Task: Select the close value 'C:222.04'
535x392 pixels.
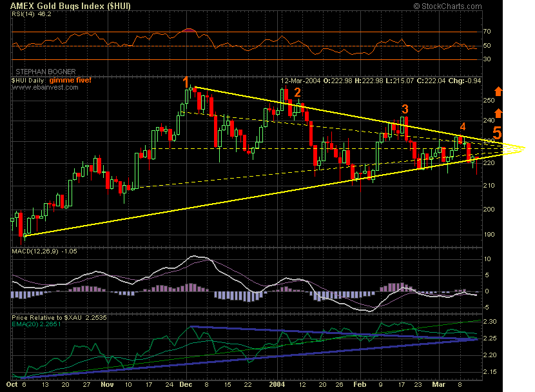Action: (431, 81)
